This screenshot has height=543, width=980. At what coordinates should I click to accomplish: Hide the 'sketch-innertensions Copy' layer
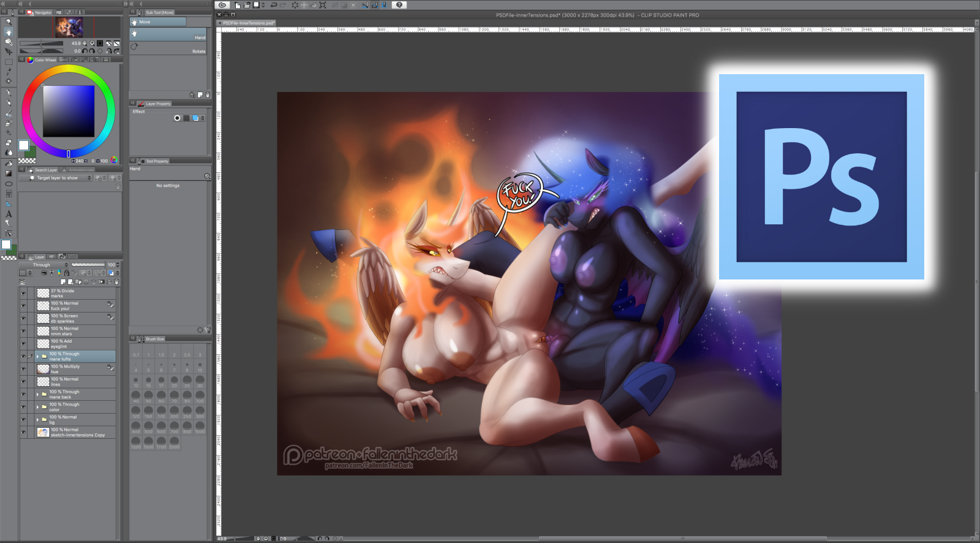pos(23,432)
